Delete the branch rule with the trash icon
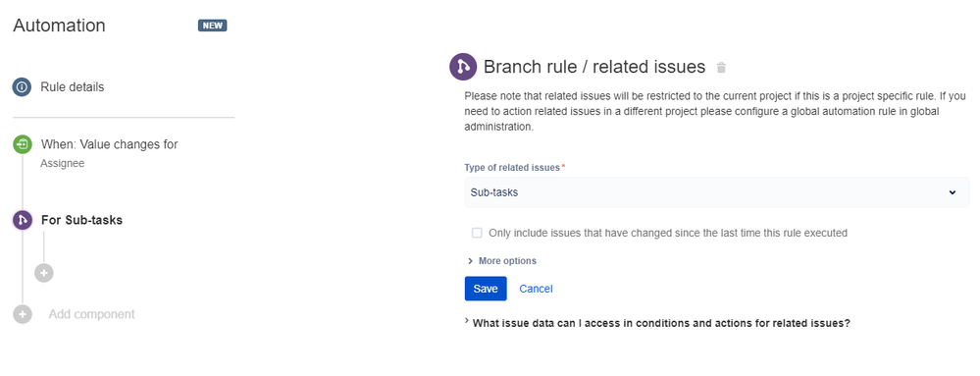980x376 pixels. click(721, 68)
